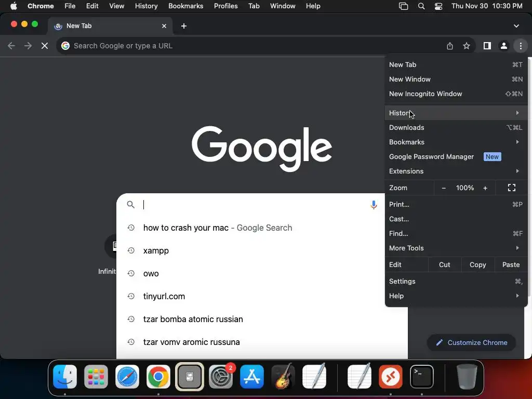Screen dimensions: 532x399
Task: Open the File menu in menu bar
Action: tap(70, 6)
